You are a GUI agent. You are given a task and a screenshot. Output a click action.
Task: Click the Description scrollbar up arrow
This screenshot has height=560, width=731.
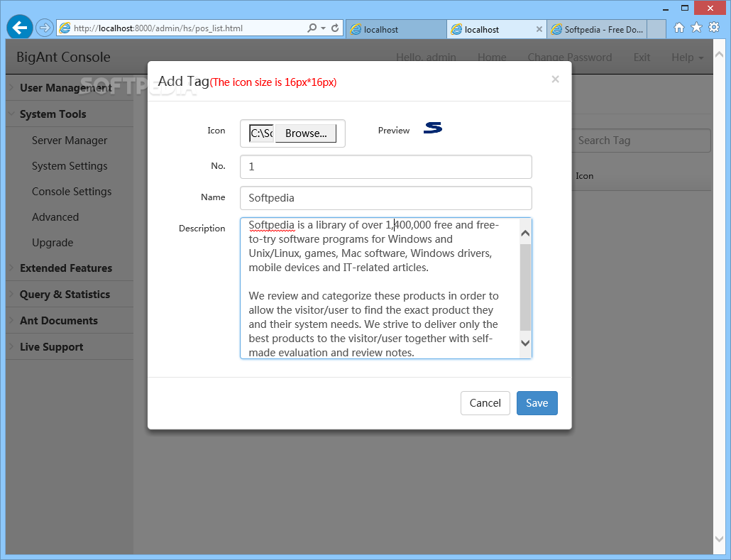coord(525,233)
